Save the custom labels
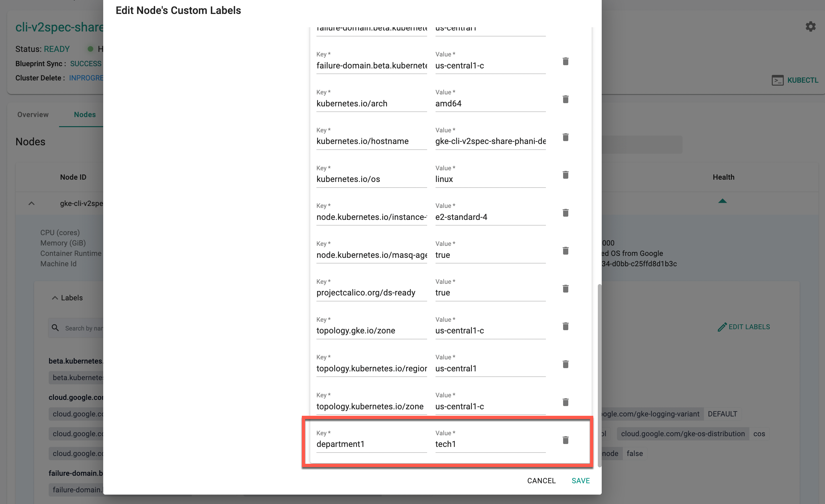The image size is (825, 504). click(580, 481)
